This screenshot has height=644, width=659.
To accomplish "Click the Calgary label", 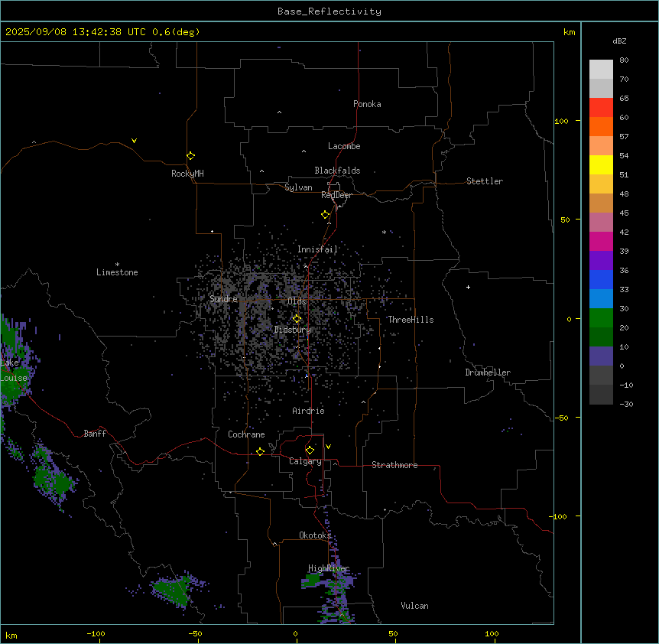I will pyautogui.click(x=305, y=461).
